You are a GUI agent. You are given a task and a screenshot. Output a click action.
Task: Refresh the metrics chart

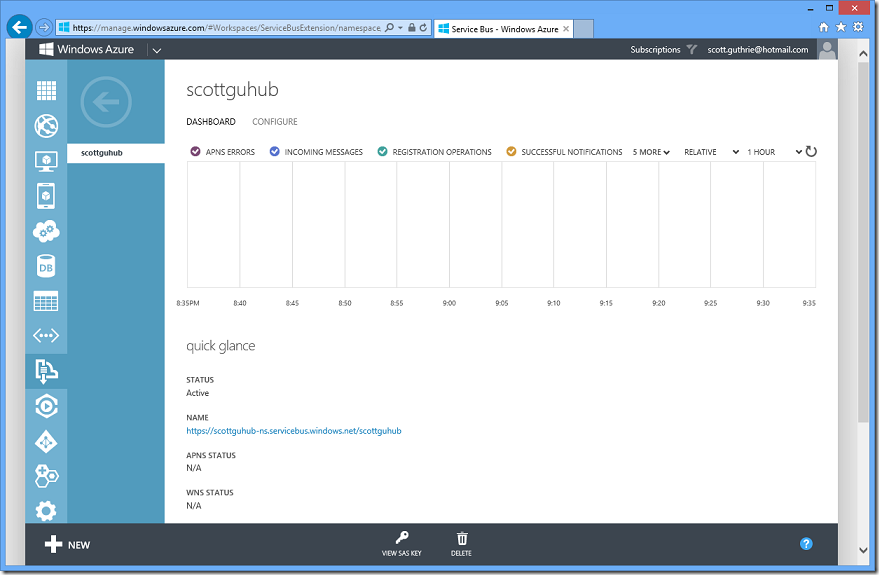pos(811,151)
